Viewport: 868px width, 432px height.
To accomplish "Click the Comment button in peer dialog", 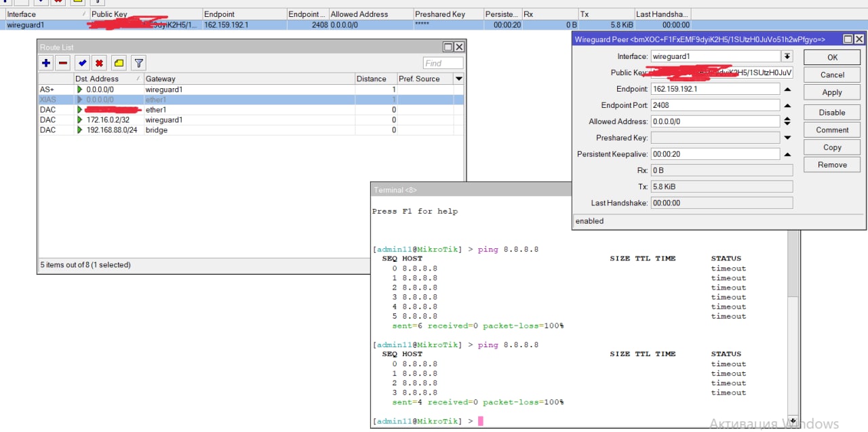I will click(x=832, y=130).
